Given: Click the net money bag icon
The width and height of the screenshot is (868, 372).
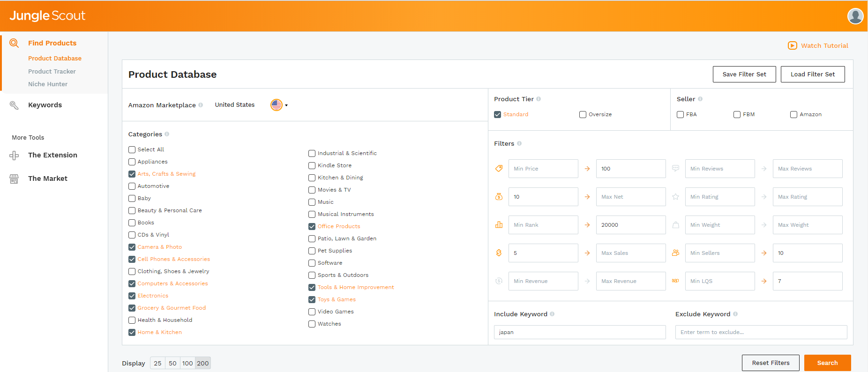Looking at the screenshot, I should tap(499, 197).
